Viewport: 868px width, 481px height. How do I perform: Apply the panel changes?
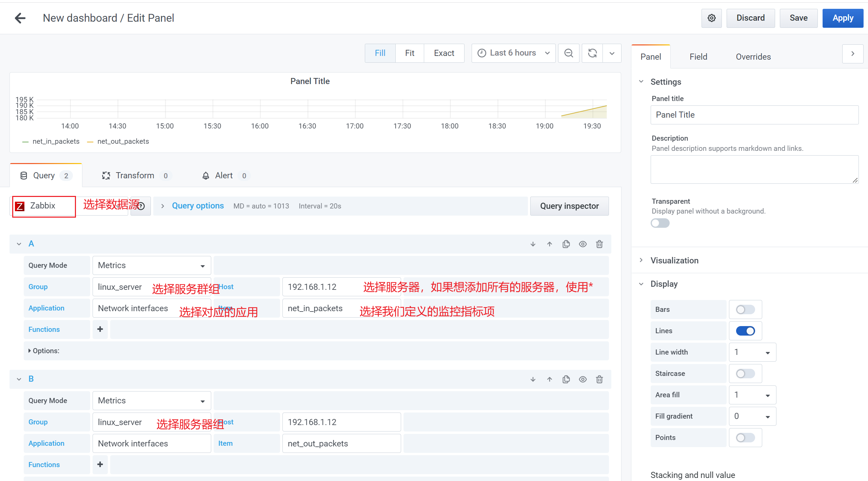coord(843,18)
